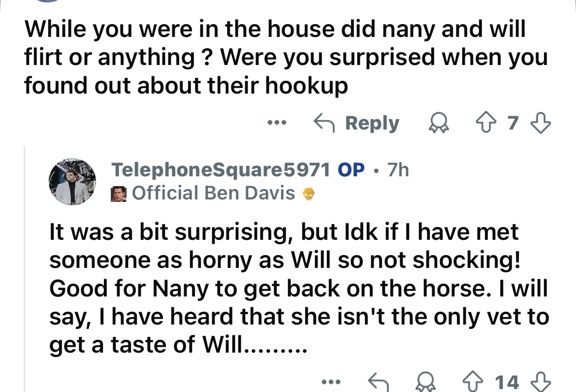
Task: Click the 7h comment timestamp
Action: (398, 170)
